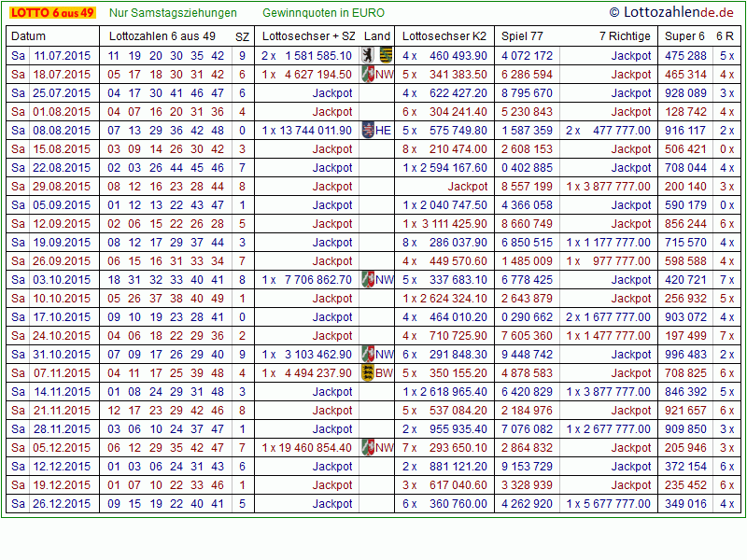The height and width of the screenshot is (560, 747).
Task: Click the NW crest in the 18.07.2015 row
Action: [369, 75]
